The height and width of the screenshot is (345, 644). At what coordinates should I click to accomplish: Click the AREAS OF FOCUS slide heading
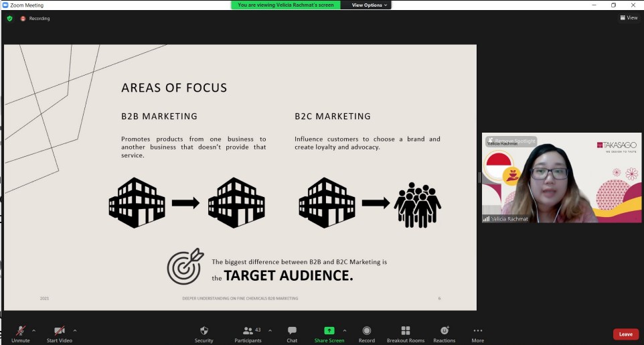174,88
